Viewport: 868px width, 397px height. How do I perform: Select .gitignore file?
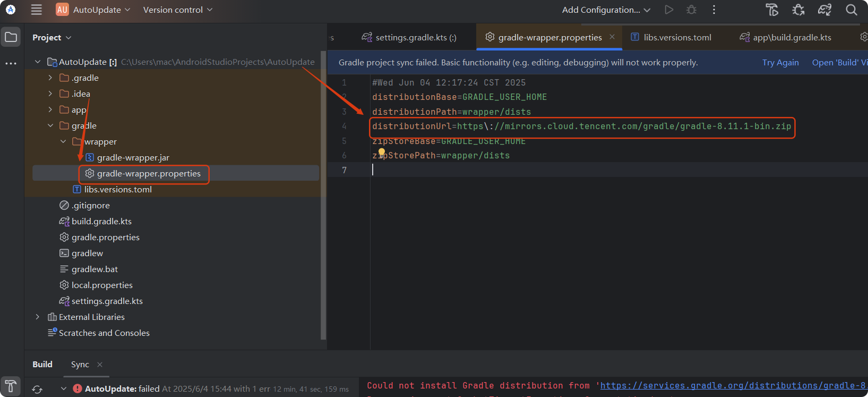click(x=91, y=205)
